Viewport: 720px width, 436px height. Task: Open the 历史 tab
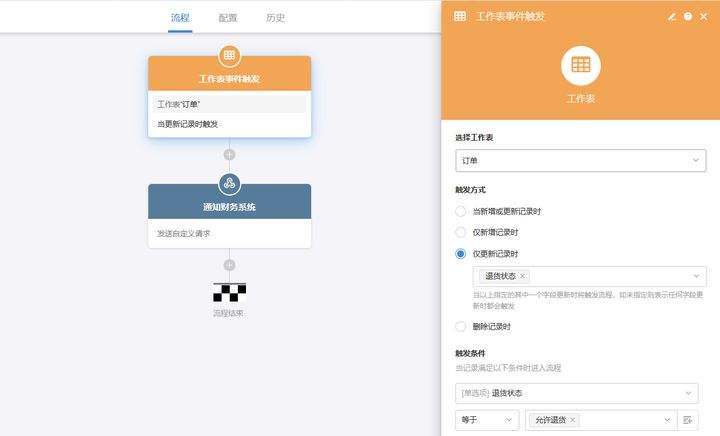coord(275,18)
